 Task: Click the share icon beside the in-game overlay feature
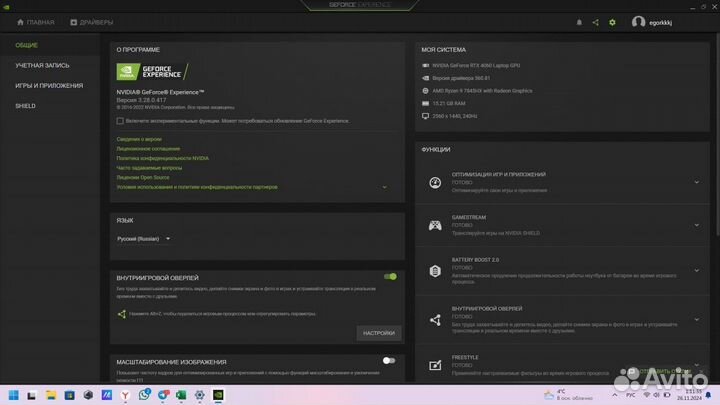[x=435, y=320]
